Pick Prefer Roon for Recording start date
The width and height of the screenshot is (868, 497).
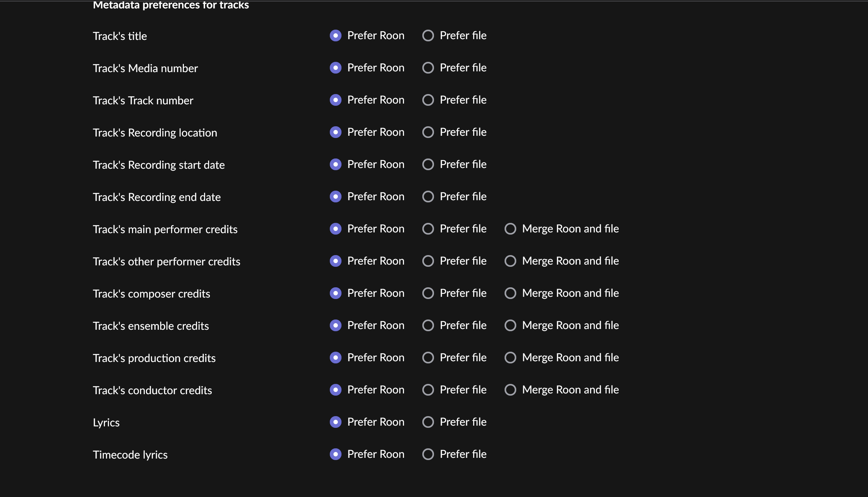pos(336,164)
